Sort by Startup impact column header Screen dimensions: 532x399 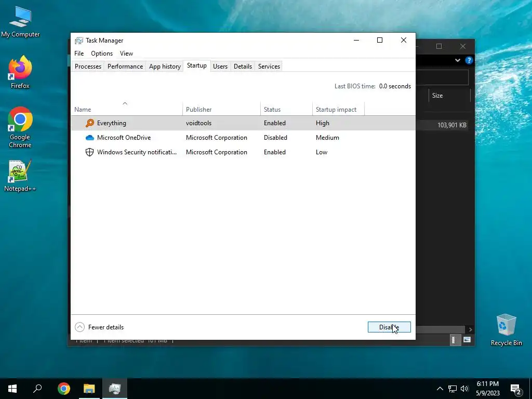tap(338, 109)
